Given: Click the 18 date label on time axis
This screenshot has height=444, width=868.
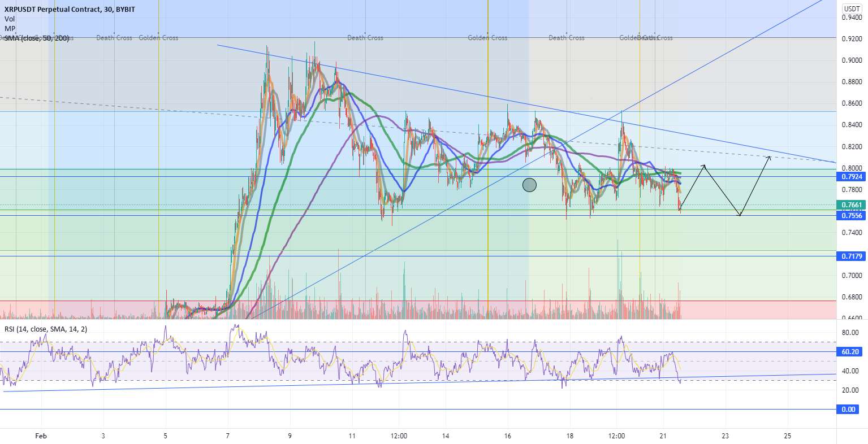Looking at the screenshot, I should tap(570, 436).
